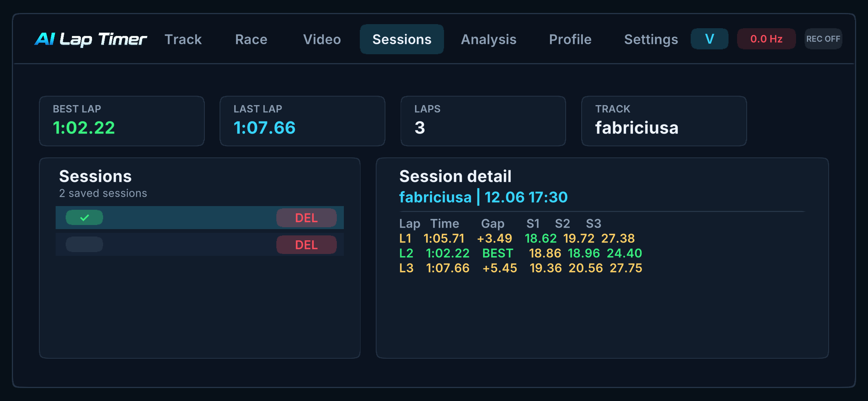Screen dimensions: 868x401
Task: Delete the second saved session
Action: point(306,245)
